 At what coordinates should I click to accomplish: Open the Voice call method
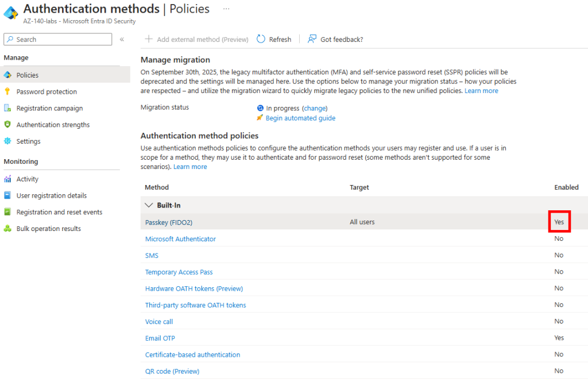pyautogui.click(x=159, y=321)
